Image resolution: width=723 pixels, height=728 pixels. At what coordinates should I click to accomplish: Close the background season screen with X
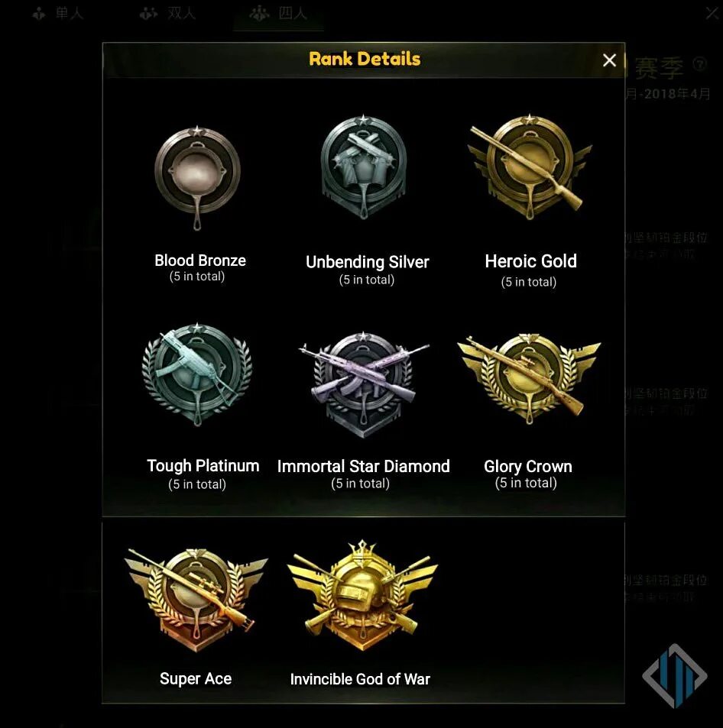click(x=712, y=12)
